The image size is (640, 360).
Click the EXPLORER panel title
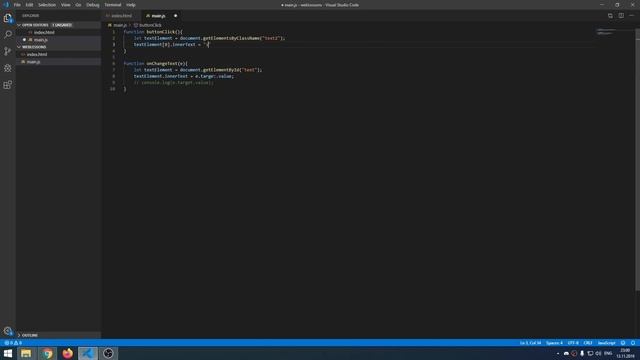(31, 16)
